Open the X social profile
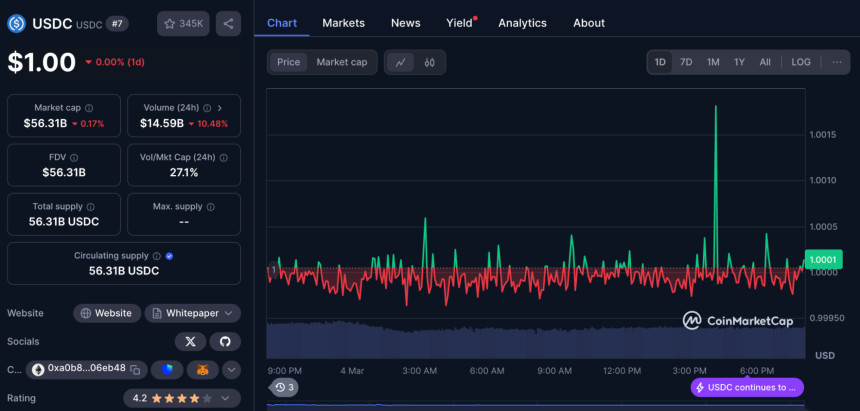 [x=190, y=341]
